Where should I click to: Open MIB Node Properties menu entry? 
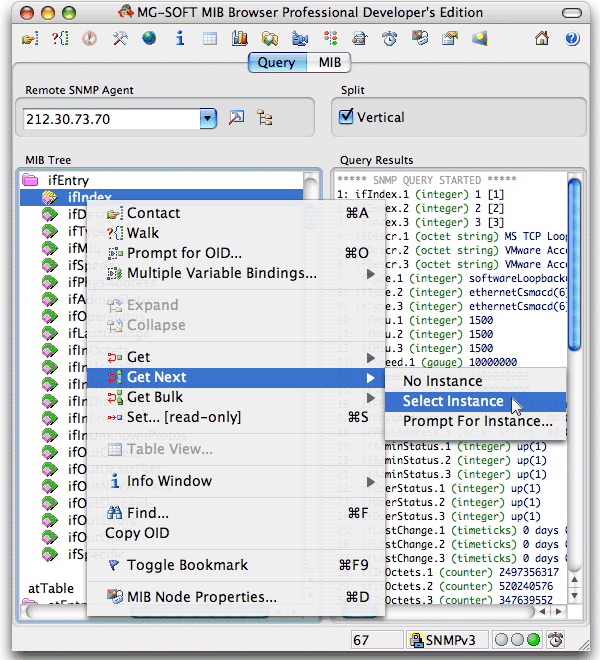pyautogui.click(x=235, y=597)
